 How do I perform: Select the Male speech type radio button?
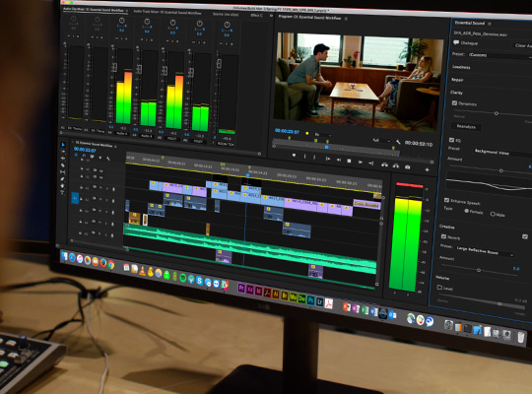point(493,214)
